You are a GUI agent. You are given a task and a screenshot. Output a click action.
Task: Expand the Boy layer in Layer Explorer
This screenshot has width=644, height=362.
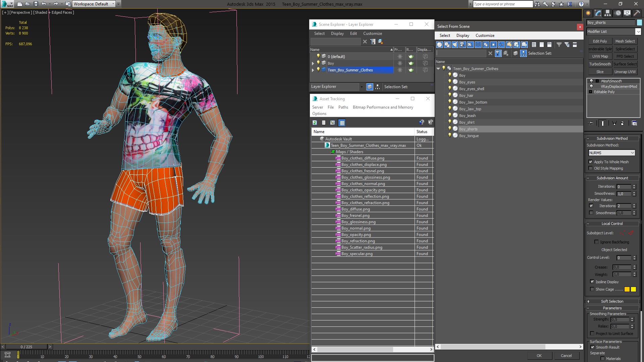coord(313,63)
